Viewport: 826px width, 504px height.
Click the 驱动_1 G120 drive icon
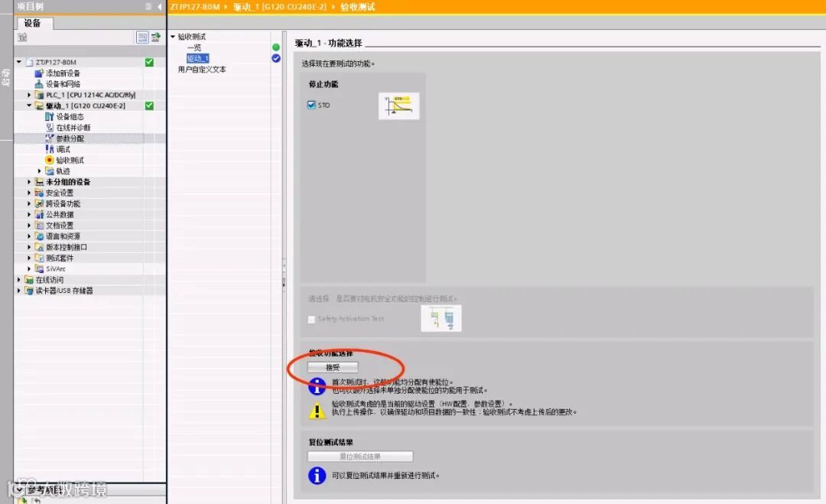[39, 106]
